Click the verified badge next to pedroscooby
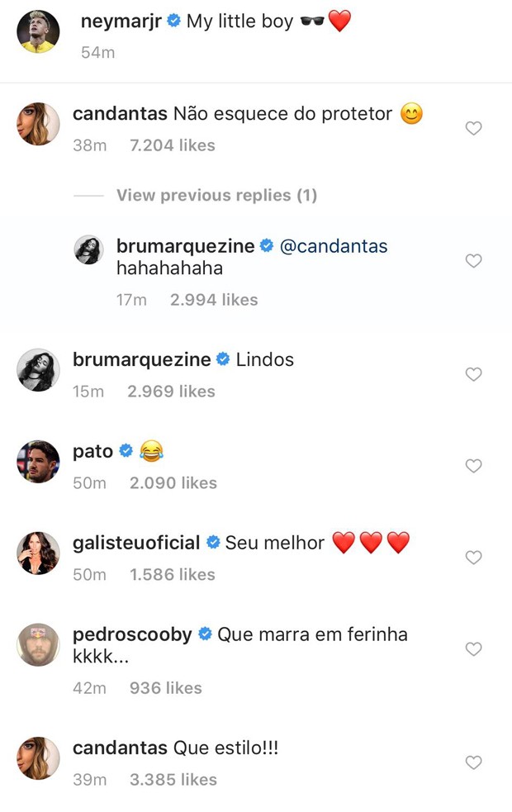The width and height of the screenshot is (512, 812). pos(204,634)
